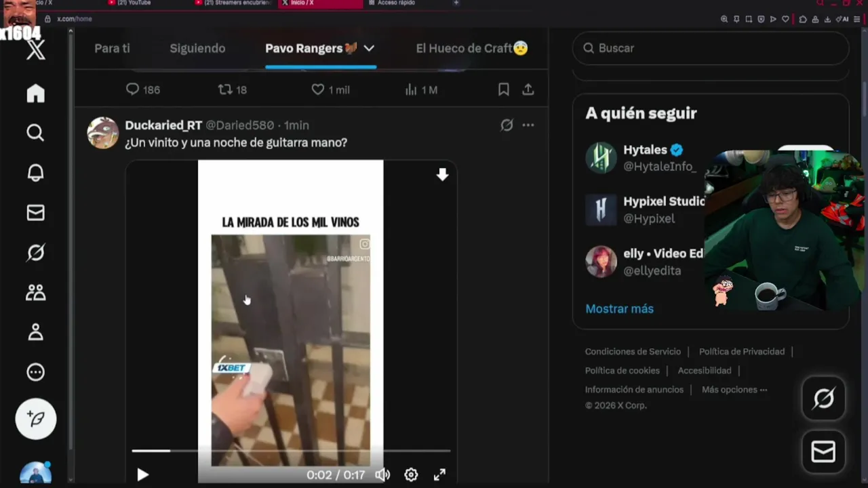Image resolution: width=868 pixels, height=488 pixels.
Task: Expand Más opciones footer menu
Action: click(x=734, y=389)
